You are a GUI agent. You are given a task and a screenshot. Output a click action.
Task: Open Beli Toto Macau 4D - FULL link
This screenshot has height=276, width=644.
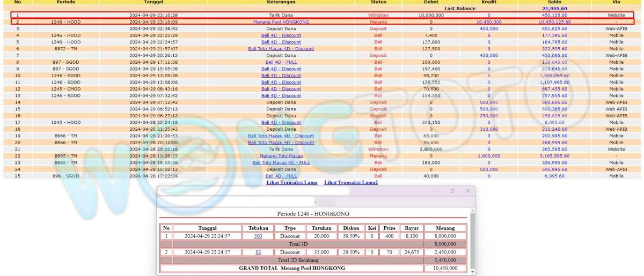coord(281,162)
